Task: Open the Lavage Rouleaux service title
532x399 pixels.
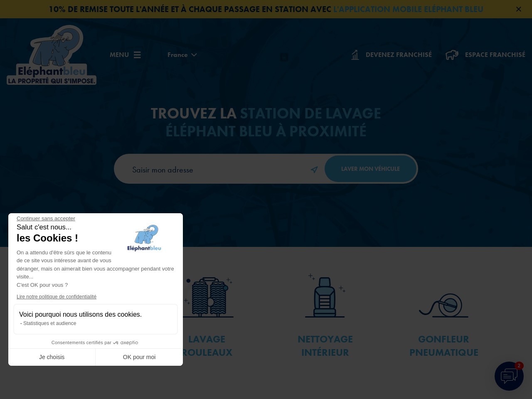Action: [207, 346]
